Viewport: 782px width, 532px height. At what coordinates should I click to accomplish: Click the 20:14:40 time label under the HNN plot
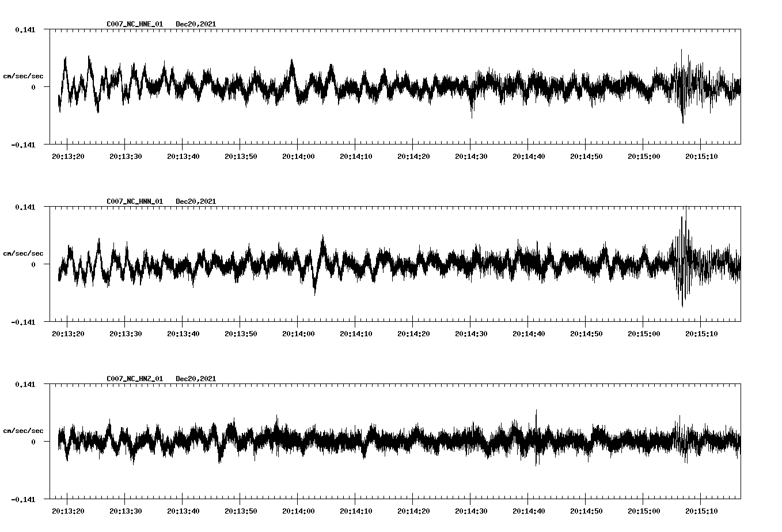[x=529, y=334]
